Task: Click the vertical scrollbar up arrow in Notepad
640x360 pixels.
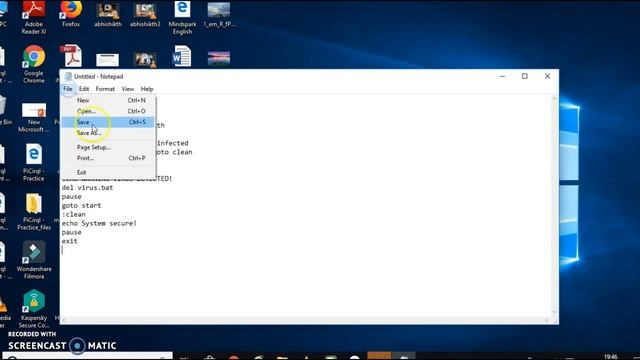Action: tap(554, 98)
